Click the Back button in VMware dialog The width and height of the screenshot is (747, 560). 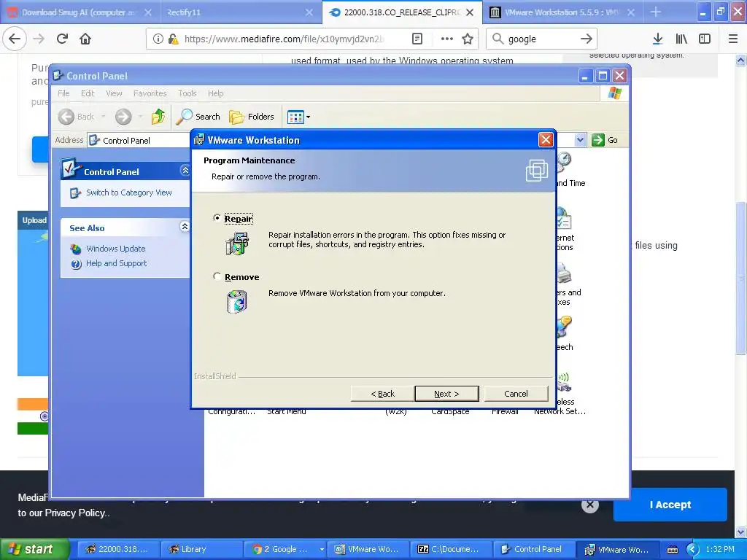click(x=382, y=394)
